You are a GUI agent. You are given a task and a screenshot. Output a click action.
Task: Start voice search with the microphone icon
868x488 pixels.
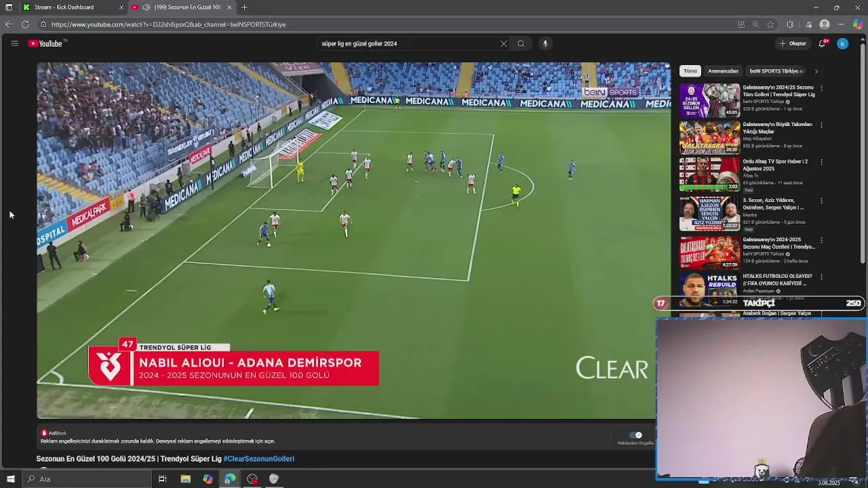[545, 43]
